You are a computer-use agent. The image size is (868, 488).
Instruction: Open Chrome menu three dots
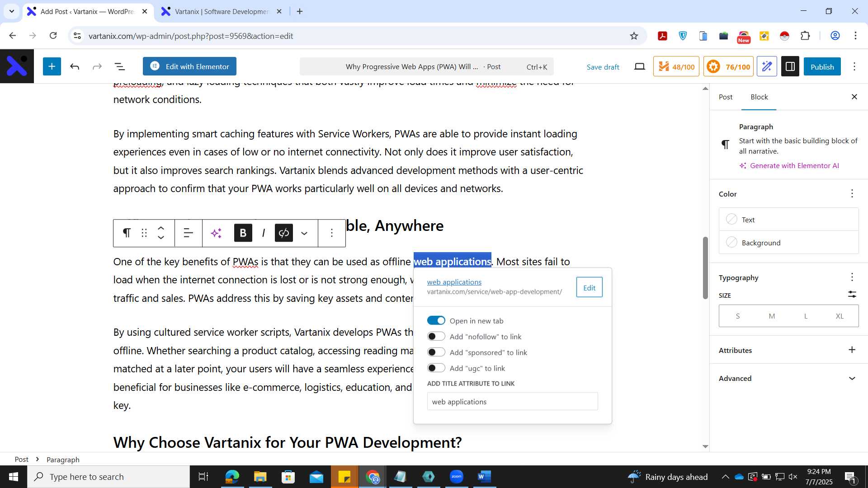(855, 36)
